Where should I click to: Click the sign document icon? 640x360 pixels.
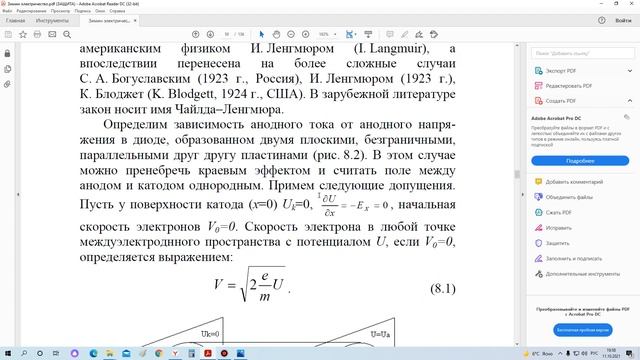[419, 35]
